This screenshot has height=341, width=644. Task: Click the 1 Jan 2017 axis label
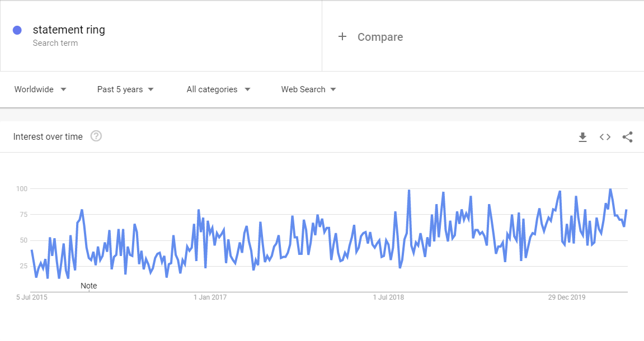point(210,297)
